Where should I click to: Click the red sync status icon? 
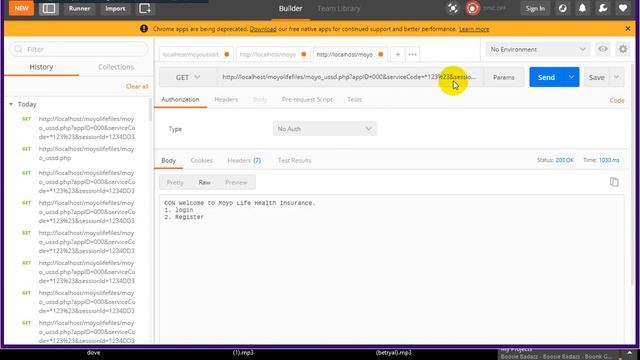pyautogui.click(x=472, y=9)
